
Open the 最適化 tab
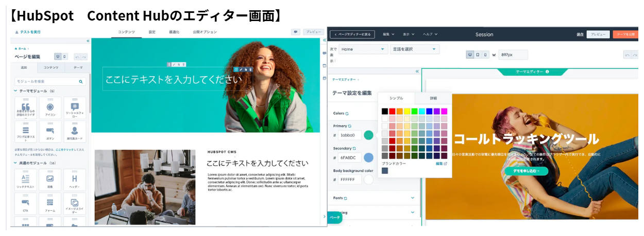pos(174,32)
